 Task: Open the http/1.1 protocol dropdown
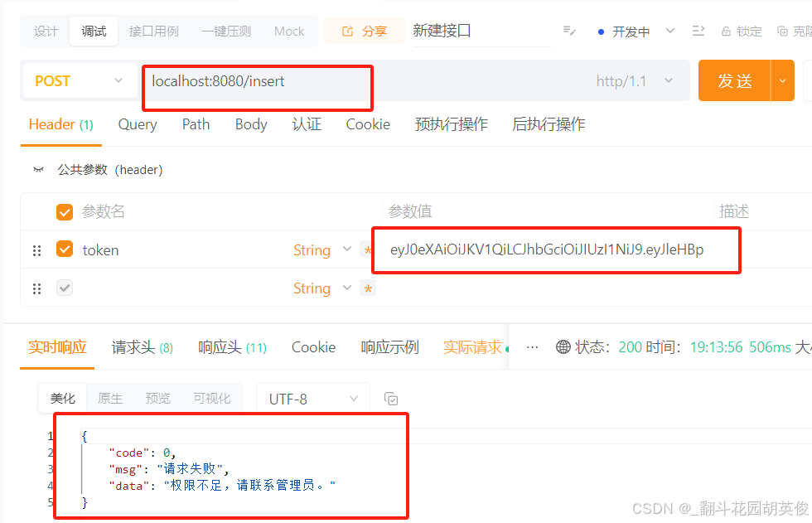point(635,81)
